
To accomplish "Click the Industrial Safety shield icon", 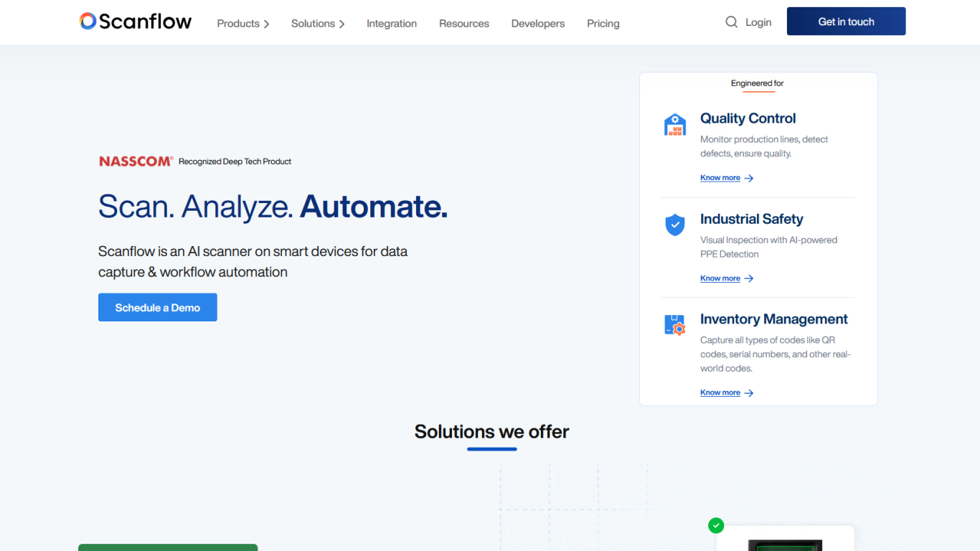I will [x=674, y=225].
